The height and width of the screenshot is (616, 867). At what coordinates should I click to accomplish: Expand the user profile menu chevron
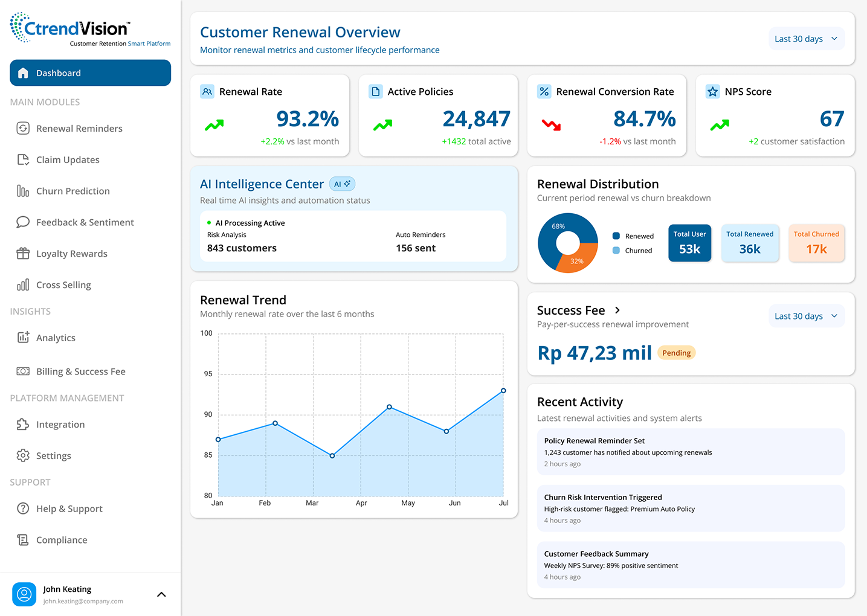[161, 594]
